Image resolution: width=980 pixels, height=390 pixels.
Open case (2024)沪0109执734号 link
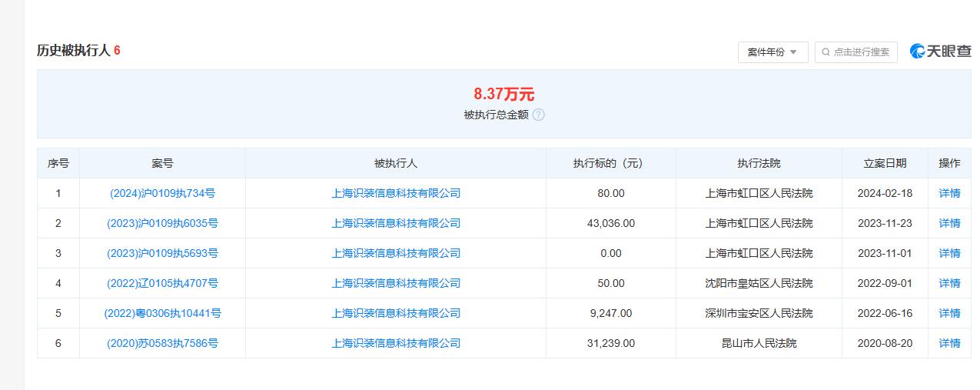162,193
